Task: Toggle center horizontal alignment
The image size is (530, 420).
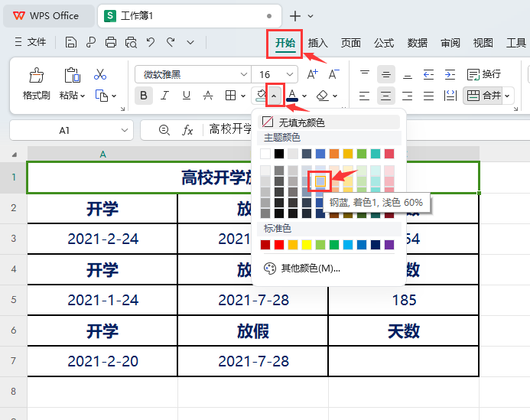Action: click(x=385, y=96)
